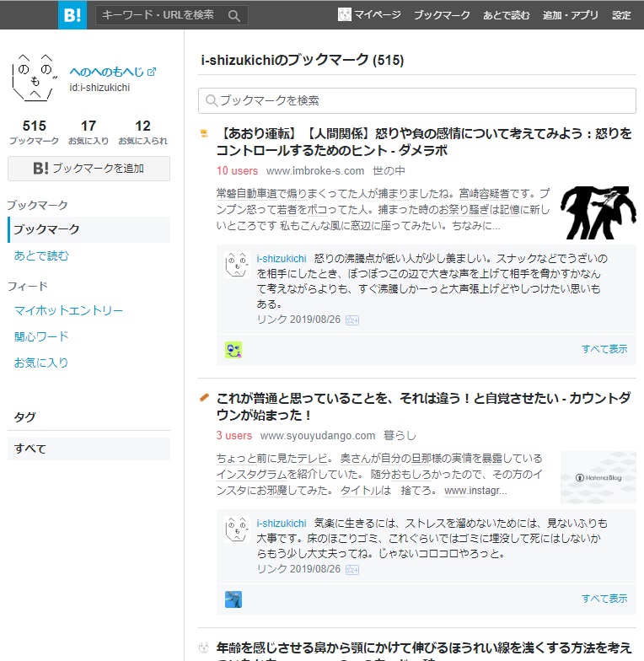
Task: Click the 515 ブックマーク count
Action: 34,132
